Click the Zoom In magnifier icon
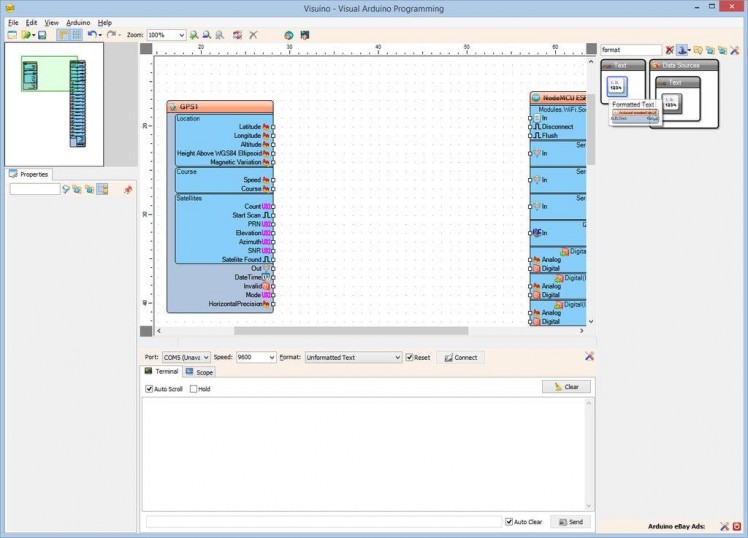Viewport: 748px width, 538px height. pos(194,35)
